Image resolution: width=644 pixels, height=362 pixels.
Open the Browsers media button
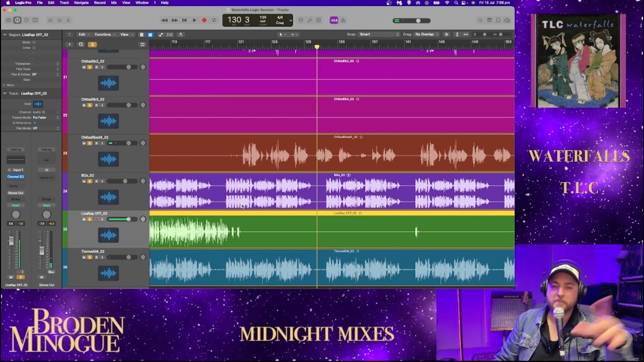tap(507, 20)
